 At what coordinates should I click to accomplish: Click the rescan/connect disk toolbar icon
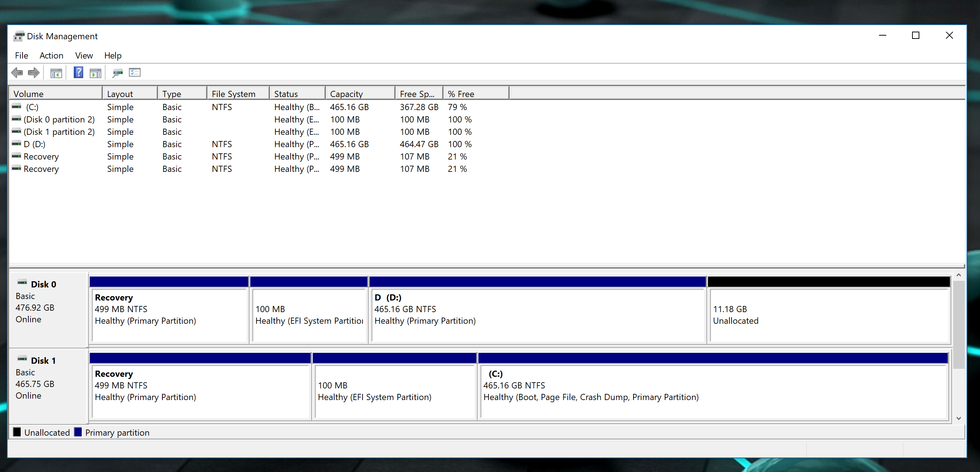(118, 73)
